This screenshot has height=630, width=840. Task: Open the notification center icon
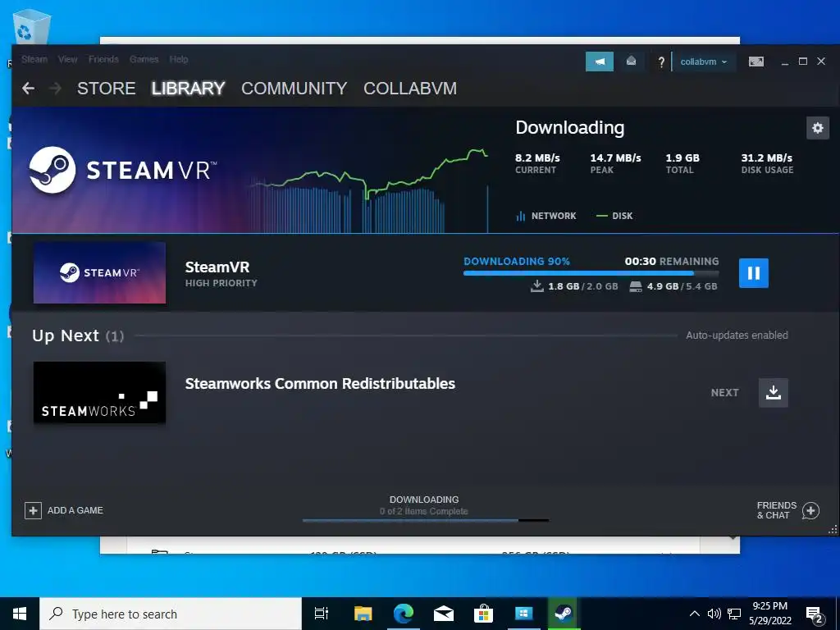tap(815, 615)
